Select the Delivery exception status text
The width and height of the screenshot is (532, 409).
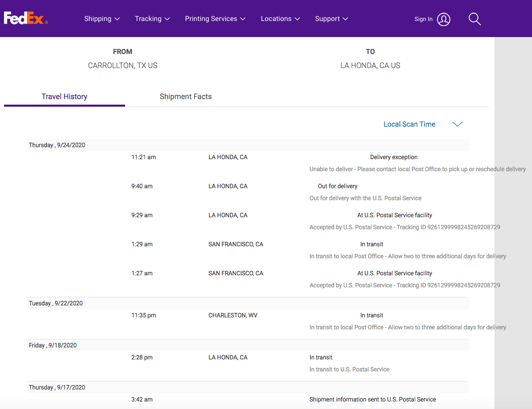[393, 157]
